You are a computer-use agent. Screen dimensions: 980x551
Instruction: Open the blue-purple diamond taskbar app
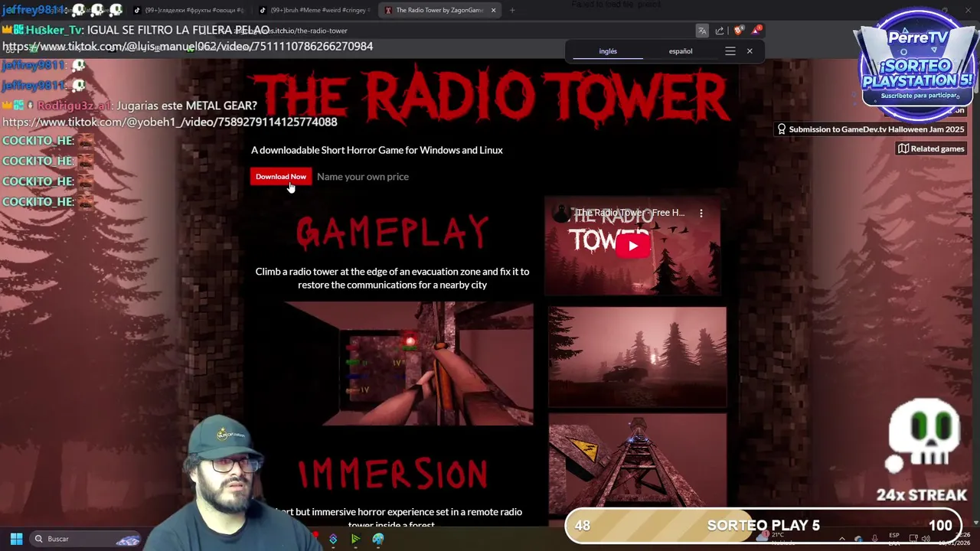pyautogui.click(x=333, y=539)
